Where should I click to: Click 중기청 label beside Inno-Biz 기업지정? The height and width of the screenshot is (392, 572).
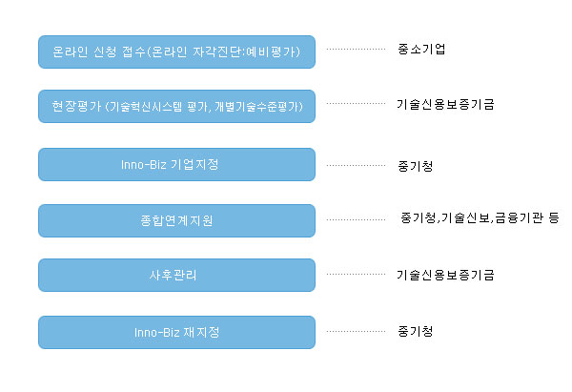pyautogui.click(x=415, y=166)
